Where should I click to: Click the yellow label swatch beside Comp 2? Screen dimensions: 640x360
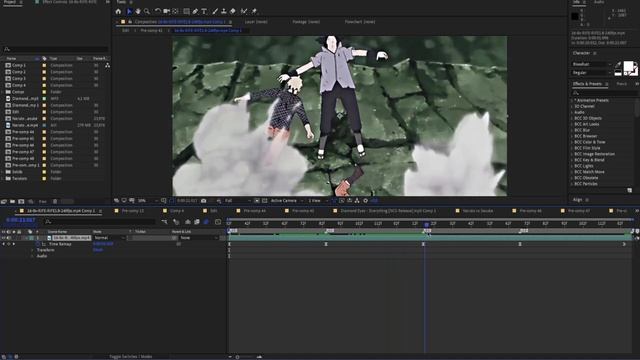(44, 72)
